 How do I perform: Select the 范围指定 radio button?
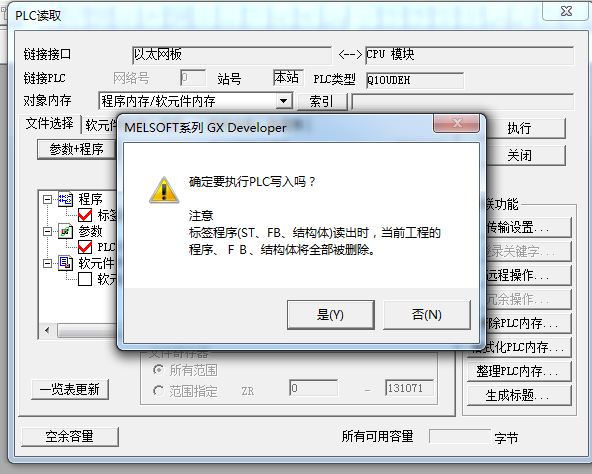158,391
